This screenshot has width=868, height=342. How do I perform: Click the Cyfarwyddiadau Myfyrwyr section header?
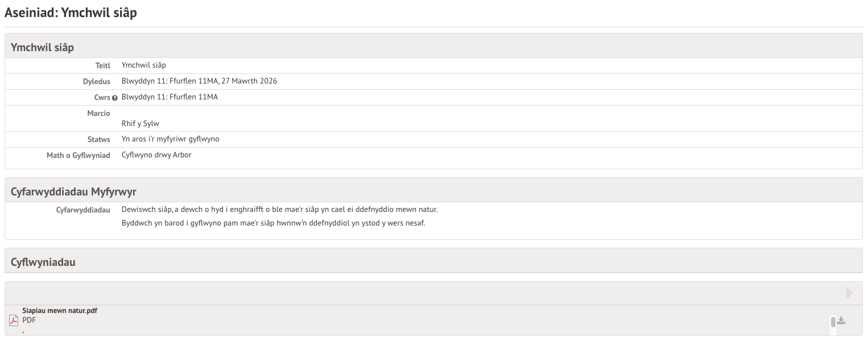(73, 191)
